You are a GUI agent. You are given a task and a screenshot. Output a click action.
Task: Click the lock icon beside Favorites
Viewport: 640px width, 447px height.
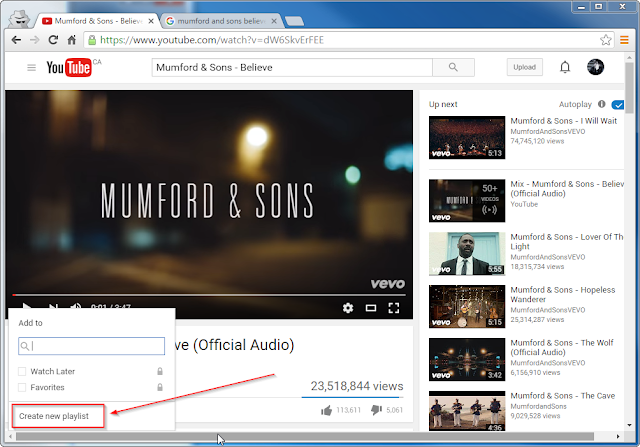[x=160, y=387]
